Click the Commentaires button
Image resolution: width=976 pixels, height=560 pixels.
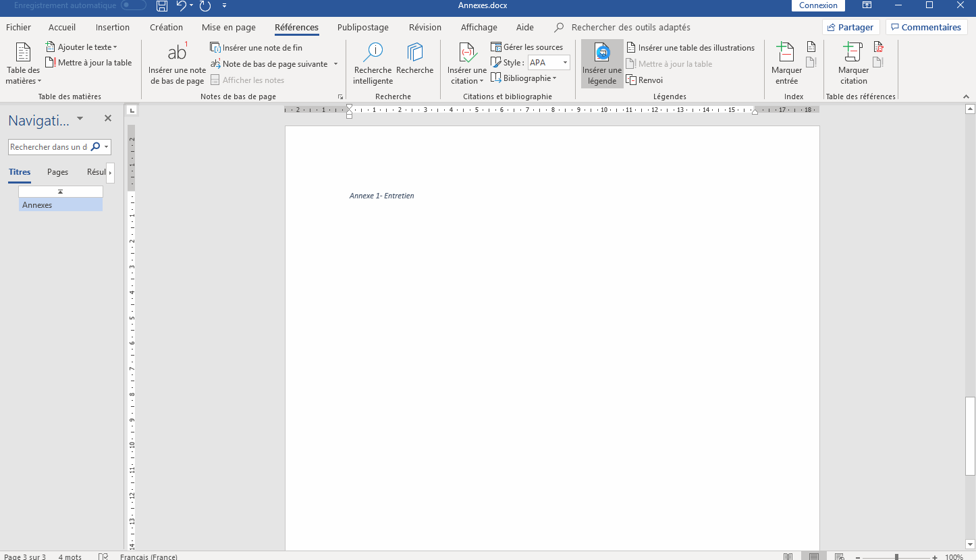point(926,28)
